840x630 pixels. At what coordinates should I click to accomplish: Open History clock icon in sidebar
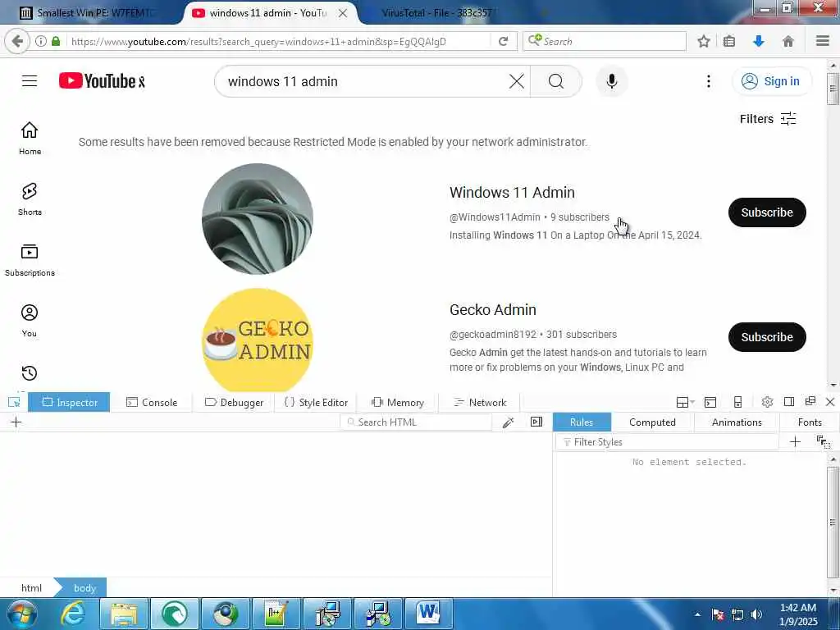tap(30, 373)
